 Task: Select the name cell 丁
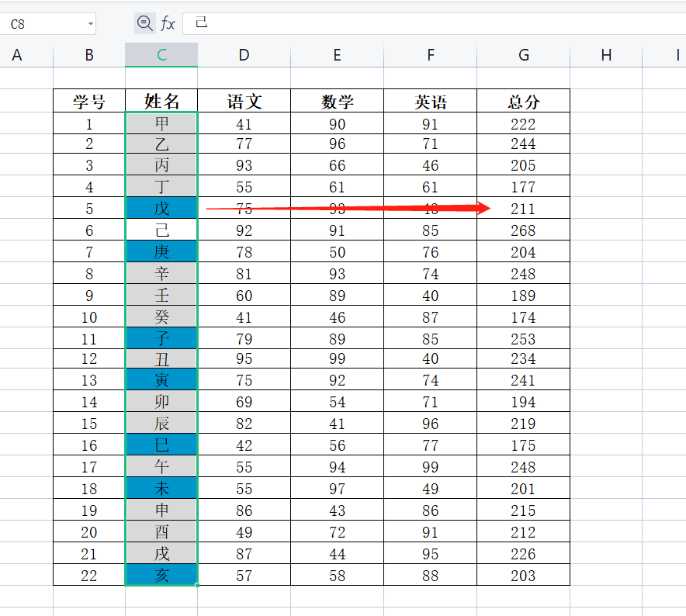pos(161,186)
